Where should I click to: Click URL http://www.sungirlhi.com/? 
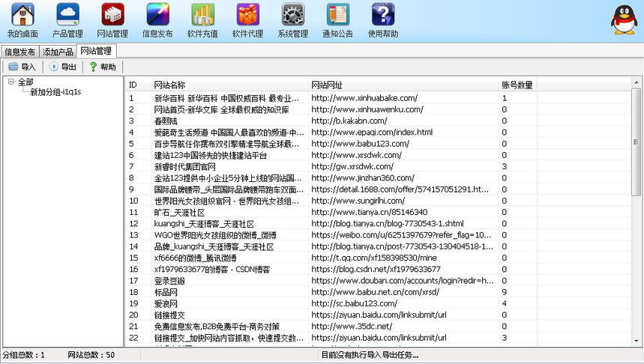[358, 201]
